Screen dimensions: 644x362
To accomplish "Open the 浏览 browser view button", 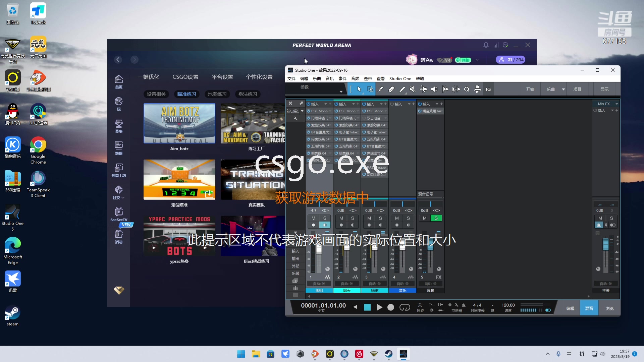I will click(x=609, y=308).
